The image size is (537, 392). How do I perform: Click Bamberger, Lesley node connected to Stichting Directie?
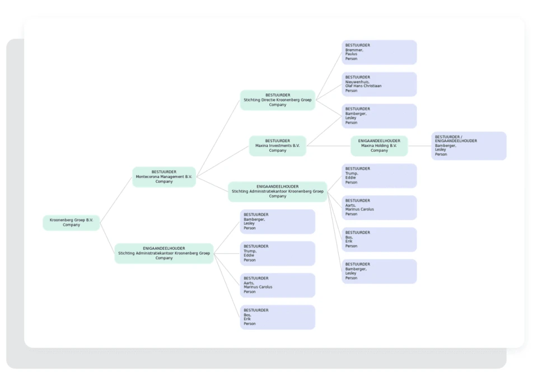379,116
